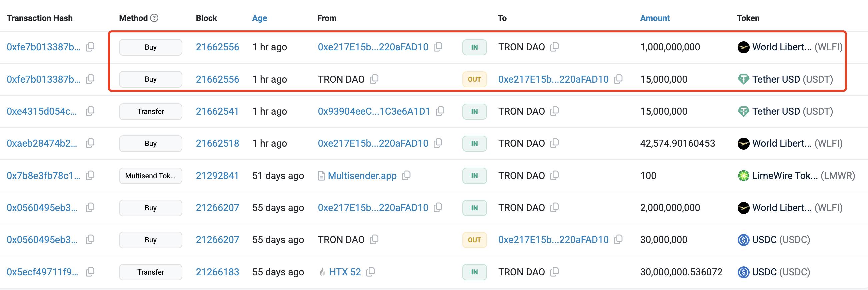The height and width of the screenshot is (290, 868).
Task: Open transaction 0xaeb28474b2...
Action: (x=42, y=143)
